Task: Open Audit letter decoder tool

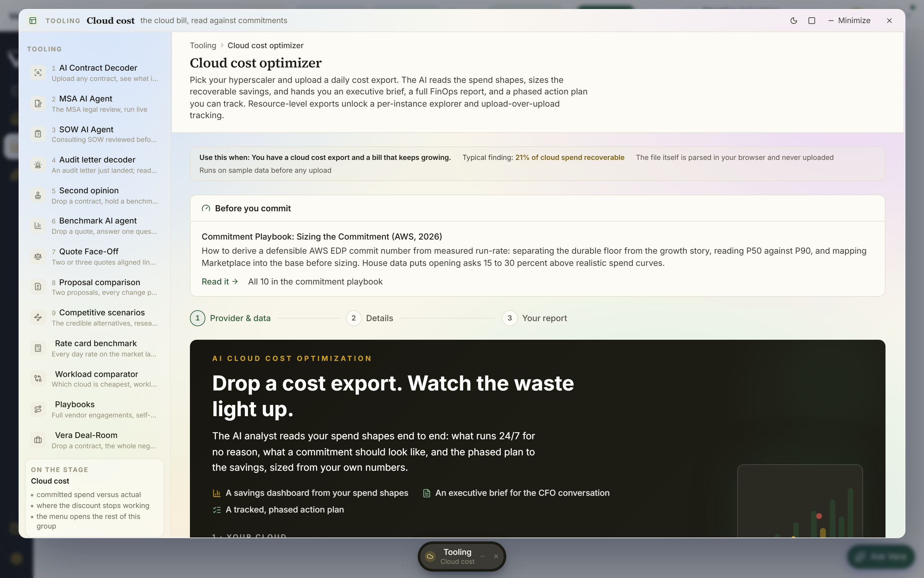Action: [94, 165]
